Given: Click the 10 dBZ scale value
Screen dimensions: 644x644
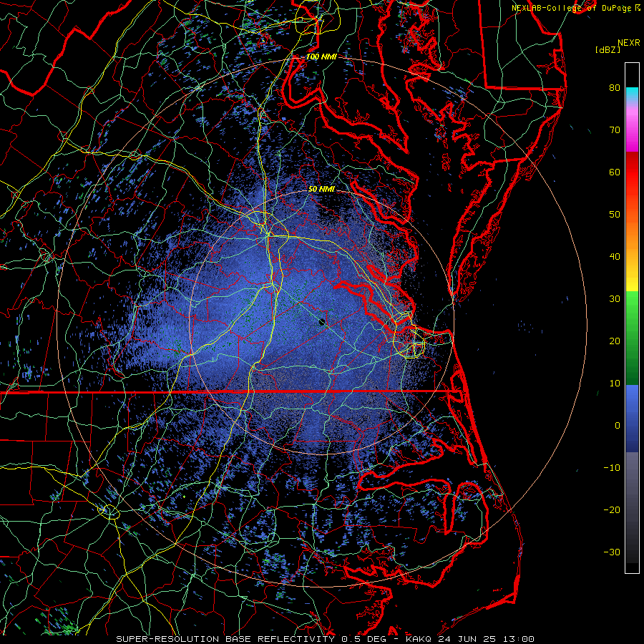Looking at the screenshot, I should [615, 384].
